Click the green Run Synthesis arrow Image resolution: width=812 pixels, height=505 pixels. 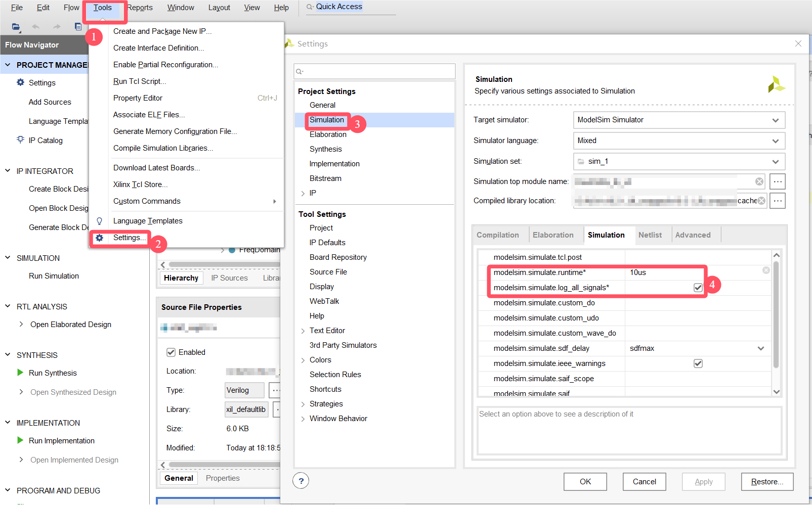tap(20, 373)
